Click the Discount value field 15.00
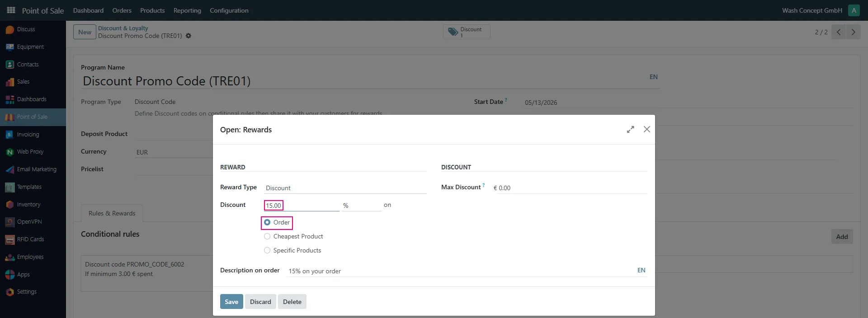 click(302, 206)
